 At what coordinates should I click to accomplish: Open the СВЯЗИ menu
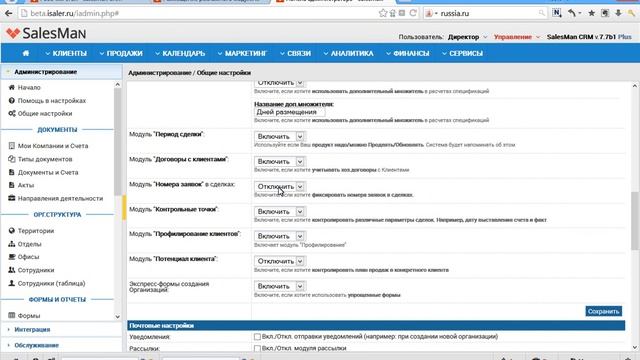pyautogui.click(x=296, y=53)
